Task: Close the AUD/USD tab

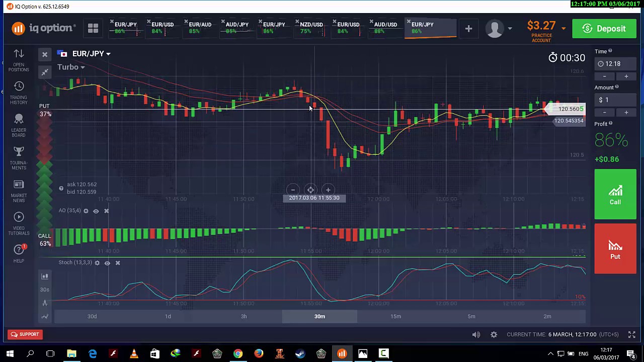Action: [x=372, y=22]
